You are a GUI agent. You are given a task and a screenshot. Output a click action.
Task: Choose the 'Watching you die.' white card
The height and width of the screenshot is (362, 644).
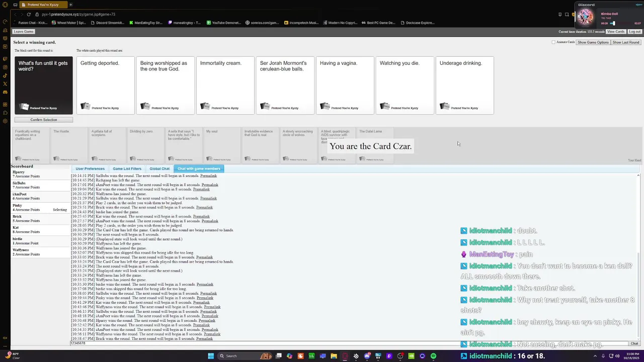click(405, 85)
